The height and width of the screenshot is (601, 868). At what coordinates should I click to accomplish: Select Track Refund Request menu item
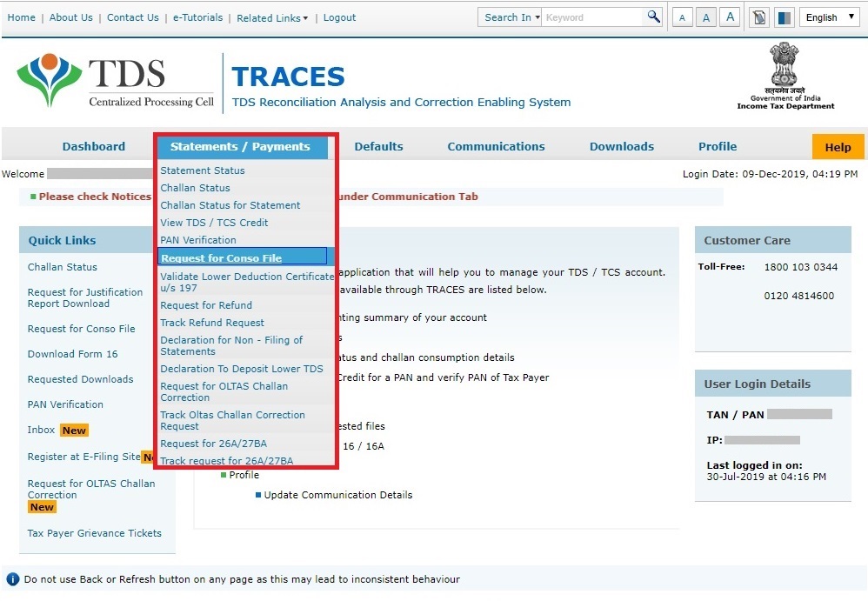[x=212, y=323]
